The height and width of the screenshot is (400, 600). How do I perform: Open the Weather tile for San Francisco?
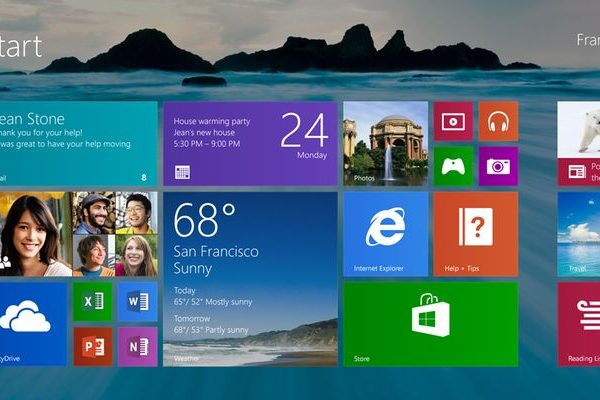click(250, 278)
